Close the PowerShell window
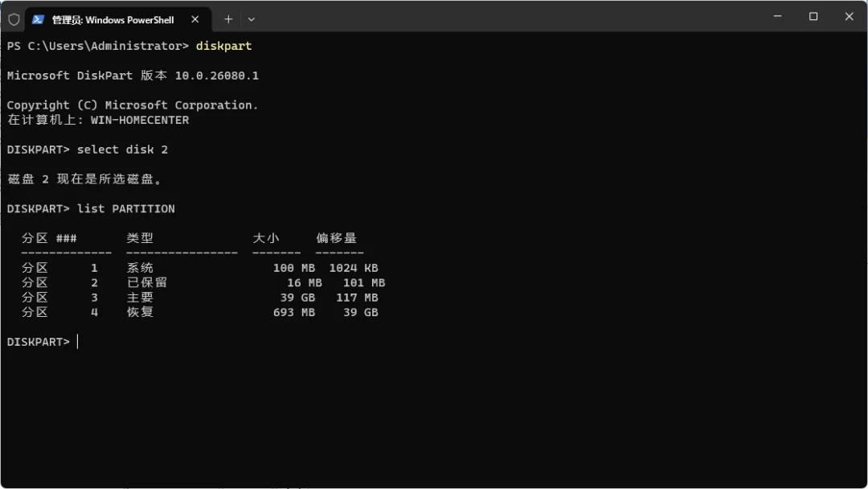This screenshot has height=489, width=868. click(849, 17)
